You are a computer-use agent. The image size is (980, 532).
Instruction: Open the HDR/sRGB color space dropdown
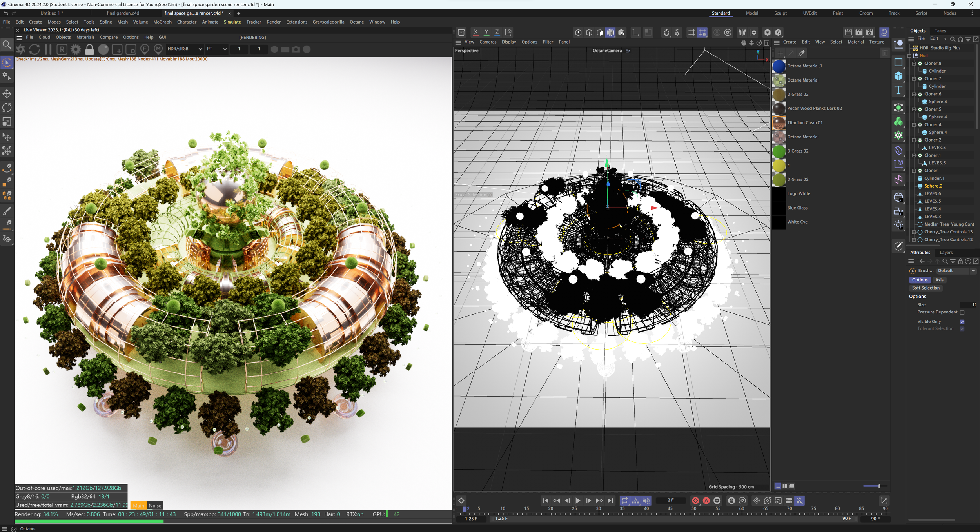tap(185, 49)
